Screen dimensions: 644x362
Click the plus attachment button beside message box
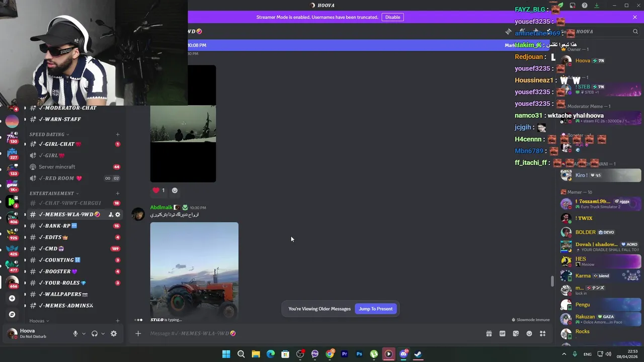[138, 333]
